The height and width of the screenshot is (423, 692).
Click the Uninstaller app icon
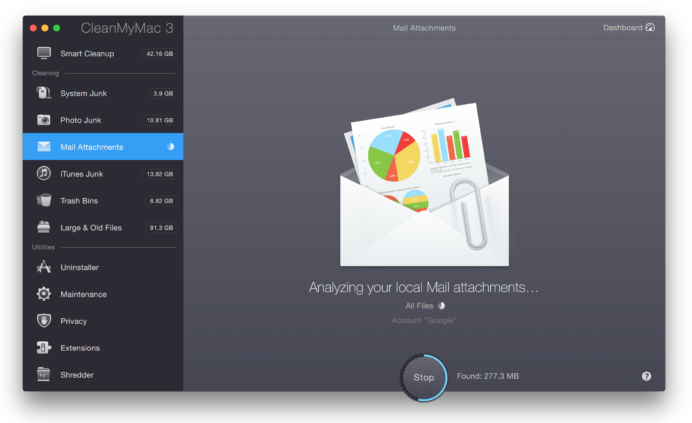coord(44,267)
